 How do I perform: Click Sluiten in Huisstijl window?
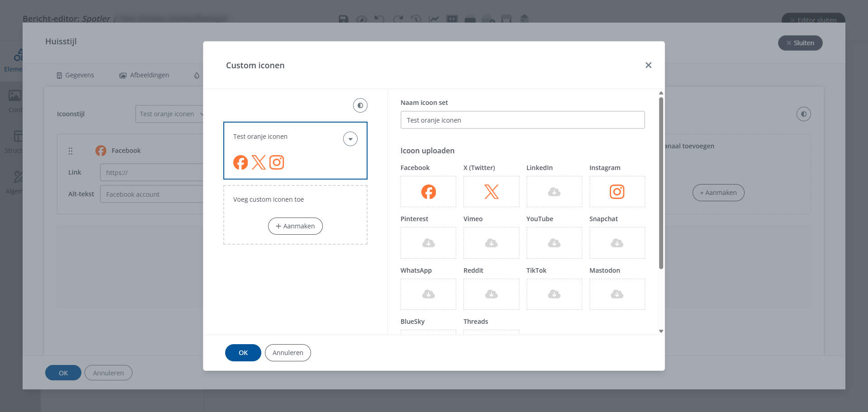tap(800, 43)
